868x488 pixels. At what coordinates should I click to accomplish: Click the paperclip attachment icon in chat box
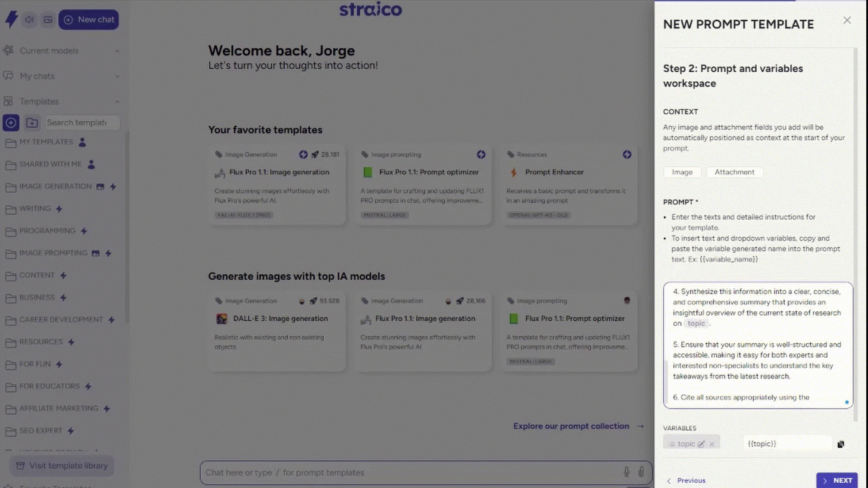tap(641, 472)
